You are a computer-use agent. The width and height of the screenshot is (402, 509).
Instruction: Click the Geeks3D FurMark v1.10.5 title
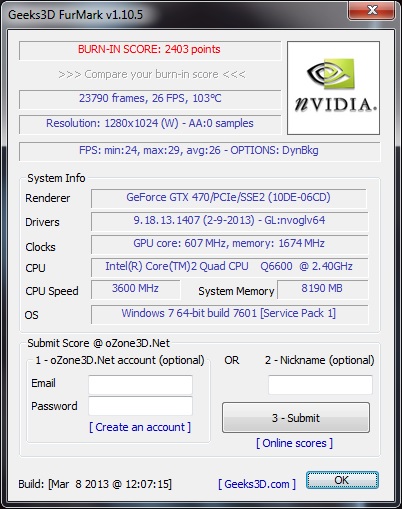pos(75,15)
